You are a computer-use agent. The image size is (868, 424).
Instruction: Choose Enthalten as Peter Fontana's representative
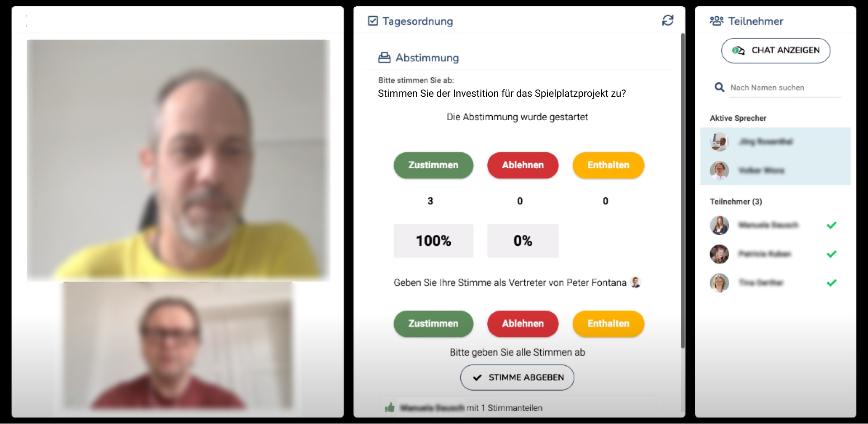(609, 324)
